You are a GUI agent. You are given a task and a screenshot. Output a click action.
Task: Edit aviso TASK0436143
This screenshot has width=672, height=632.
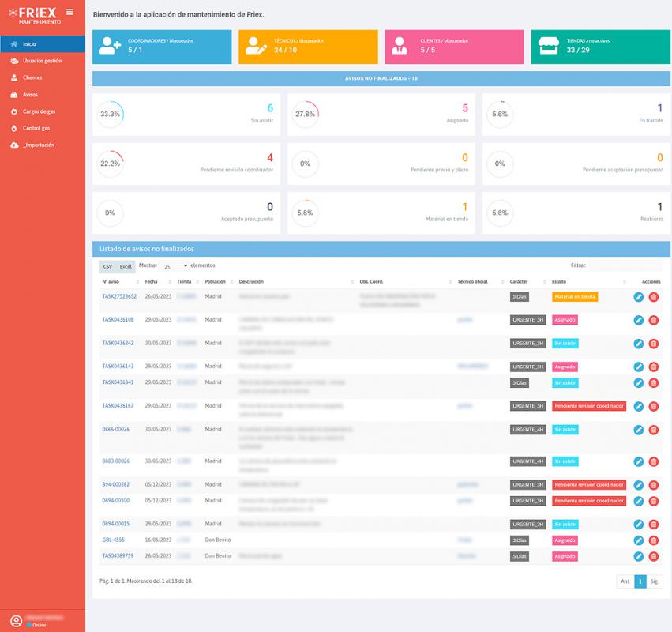638,367
